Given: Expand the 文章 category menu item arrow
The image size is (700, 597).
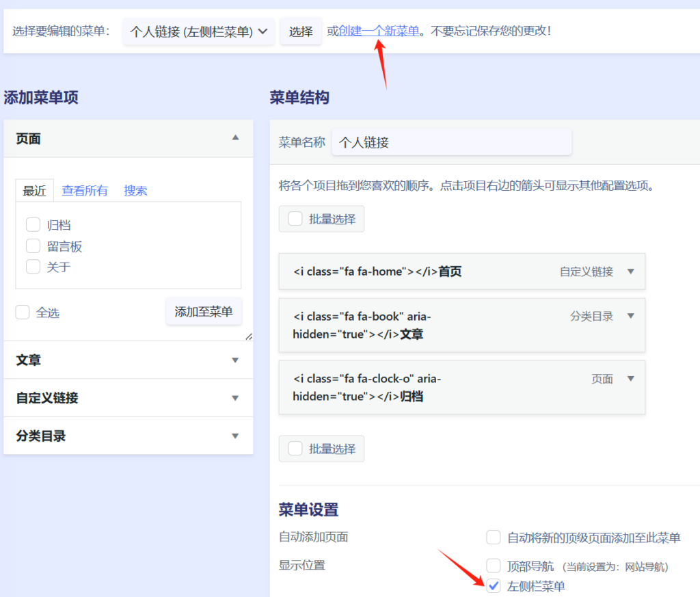Looking at the screenshot, I should [x=630, y=316].
